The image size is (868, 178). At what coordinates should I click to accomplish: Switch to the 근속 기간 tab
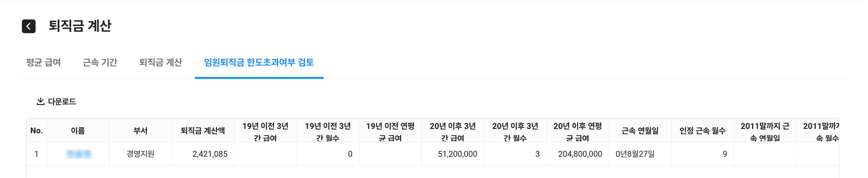tap(100, 62)
